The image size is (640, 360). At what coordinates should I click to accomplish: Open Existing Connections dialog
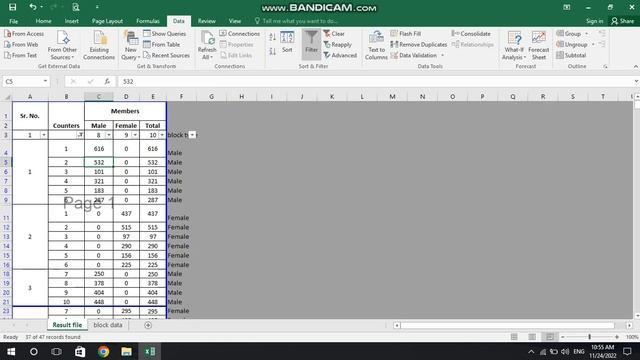(x=99, y=45)
